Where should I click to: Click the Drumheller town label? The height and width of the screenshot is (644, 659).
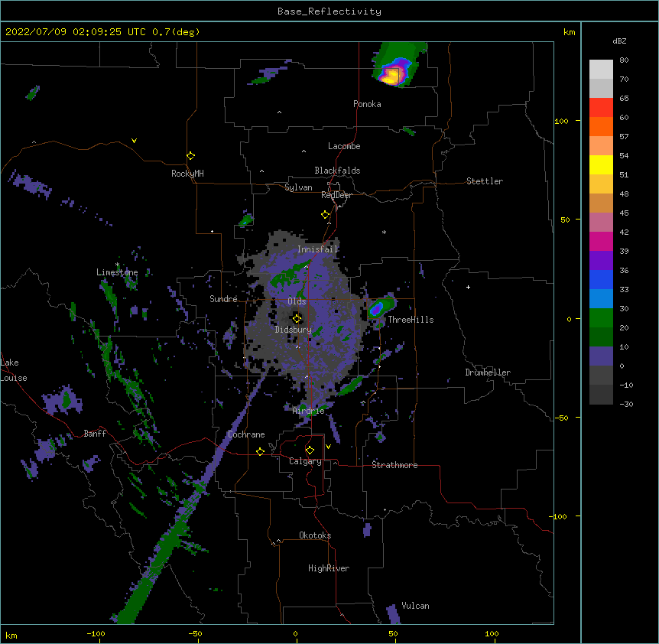(x=488, y=372)
